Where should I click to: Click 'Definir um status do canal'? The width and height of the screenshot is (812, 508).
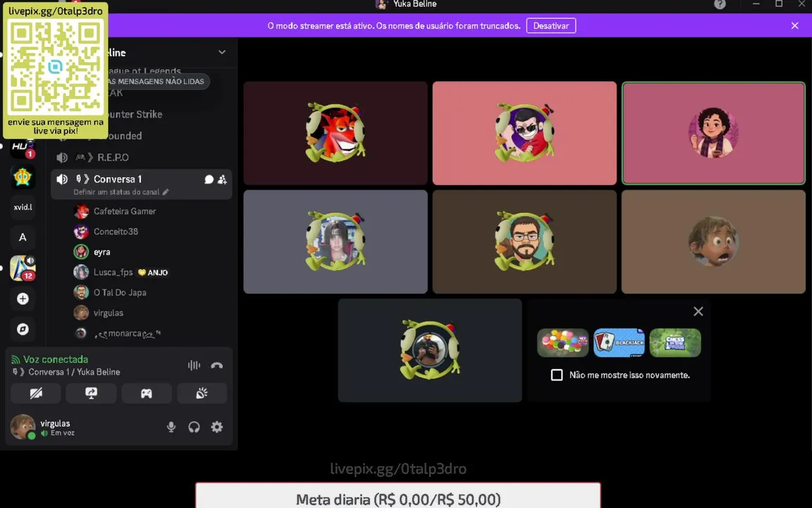coord(121,192)
